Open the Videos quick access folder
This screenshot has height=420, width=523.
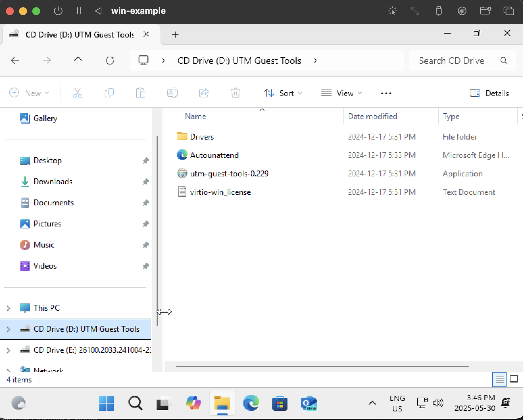click(45, 266)
